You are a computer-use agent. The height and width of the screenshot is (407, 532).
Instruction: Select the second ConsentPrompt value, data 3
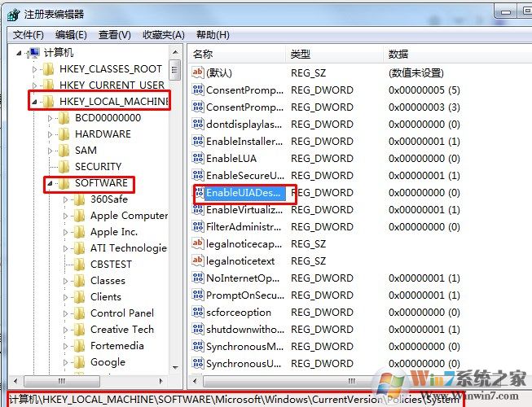pos(244,107)
